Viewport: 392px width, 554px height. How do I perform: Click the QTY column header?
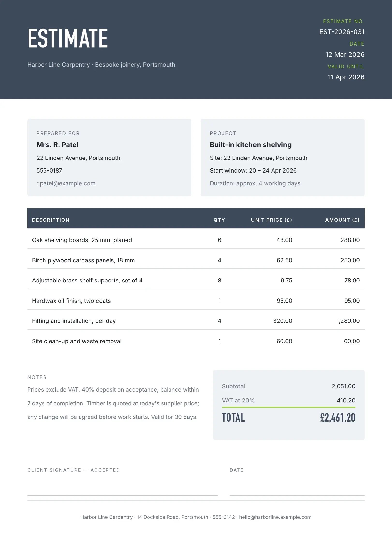tap(219, 220)
